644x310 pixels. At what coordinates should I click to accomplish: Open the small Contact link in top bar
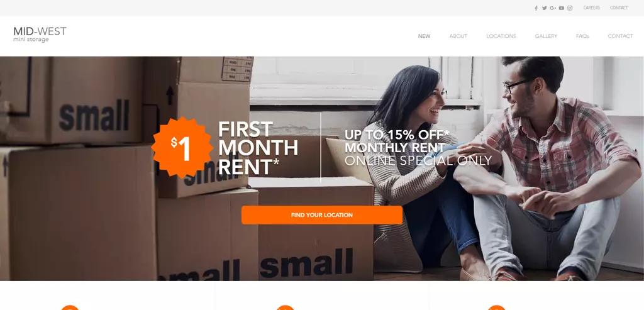click(x=619, y=8)
